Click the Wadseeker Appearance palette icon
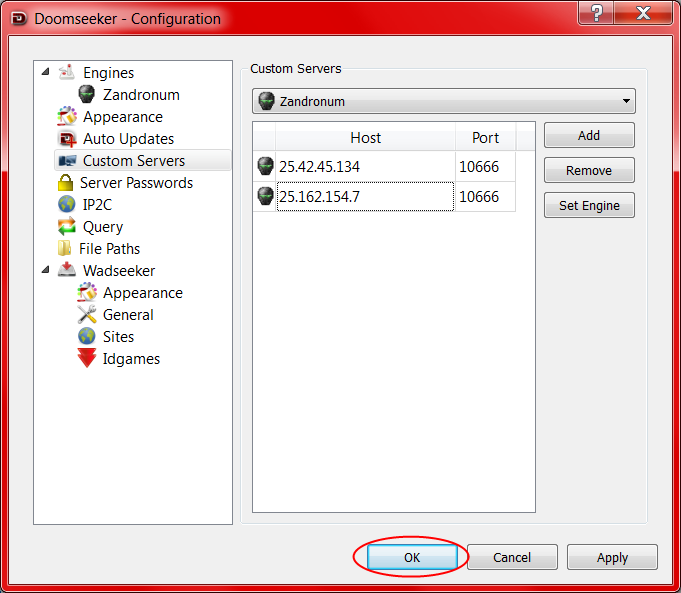 [x=87, y=292]
